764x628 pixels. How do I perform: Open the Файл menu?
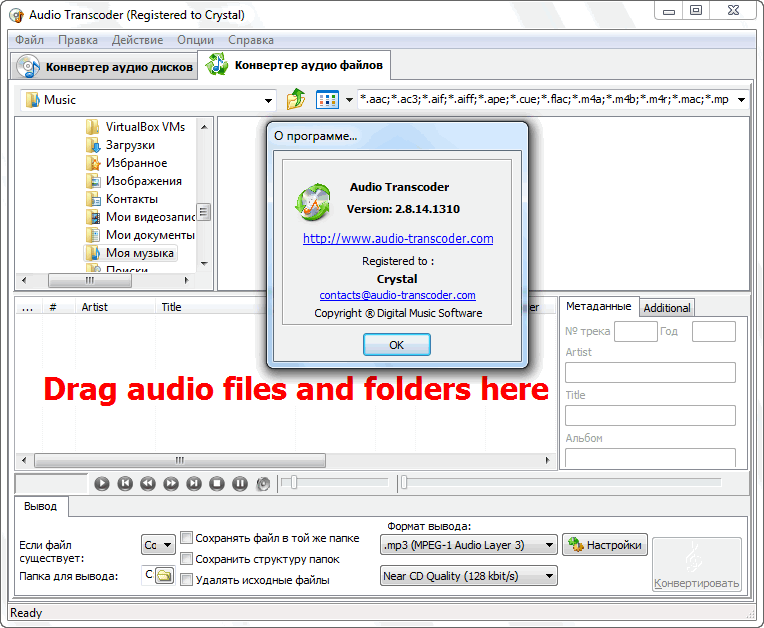(29, 40)
